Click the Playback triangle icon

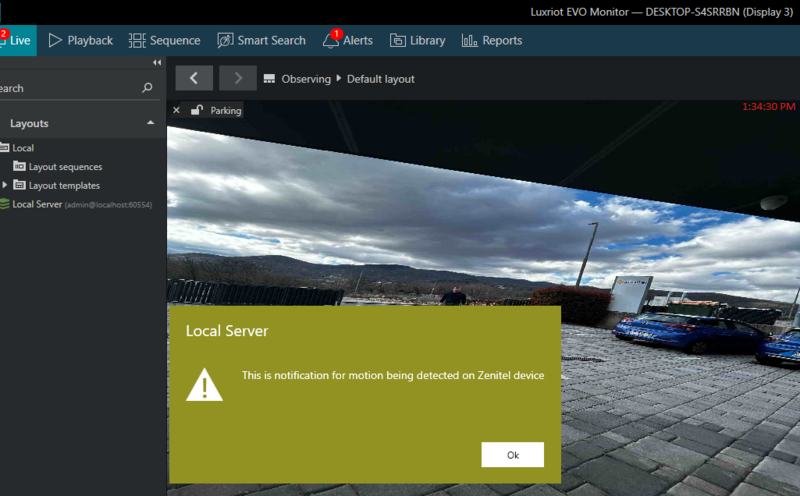tap(55, 40)
